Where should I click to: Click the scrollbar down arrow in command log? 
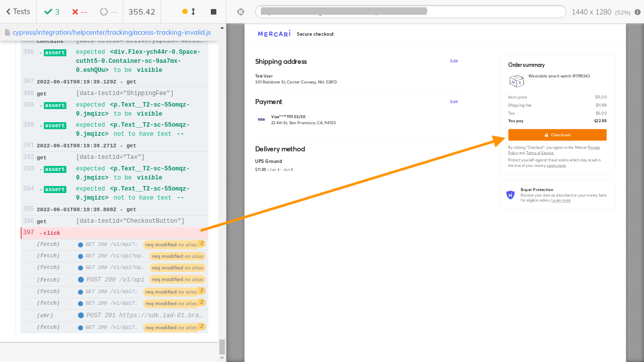coord(222,358)
